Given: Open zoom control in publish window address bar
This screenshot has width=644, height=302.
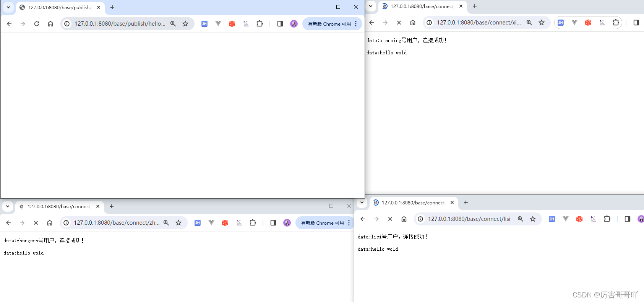Looking at the screenshot, I should coord(173,24).
